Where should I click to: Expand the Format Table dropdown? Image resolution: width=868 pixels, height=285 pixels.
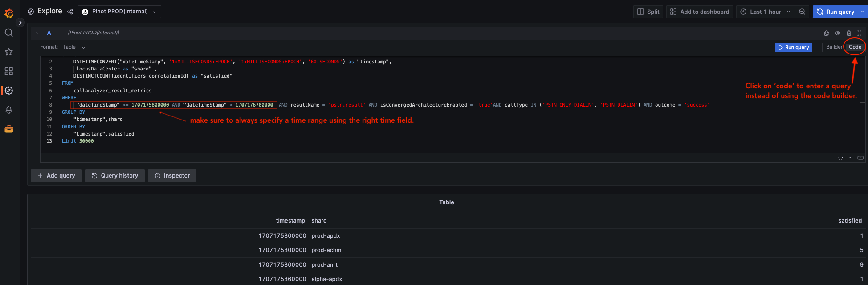[x=74, y=47]
